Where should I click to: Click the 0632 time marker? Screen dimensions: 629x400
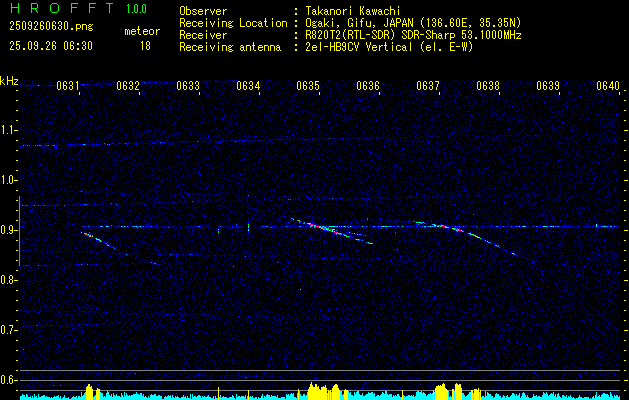(x=128, y=86)
